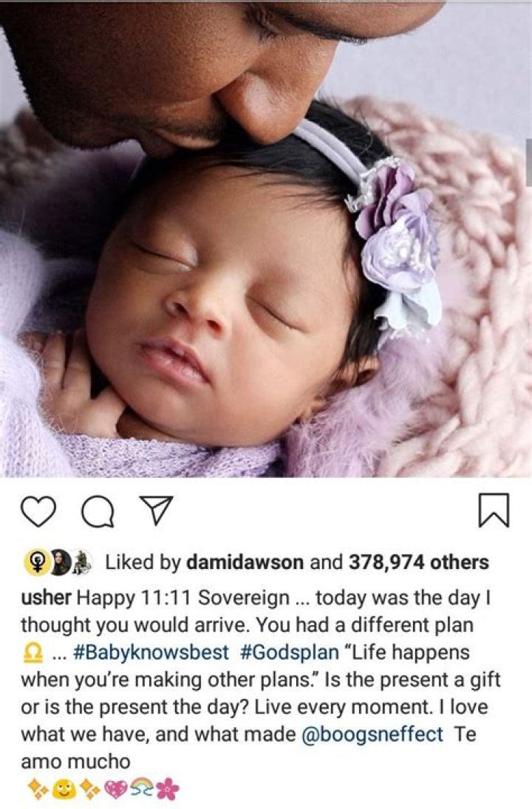Save the post with the bookmark icon
This screenshot has width=532, height=809.
494,511
